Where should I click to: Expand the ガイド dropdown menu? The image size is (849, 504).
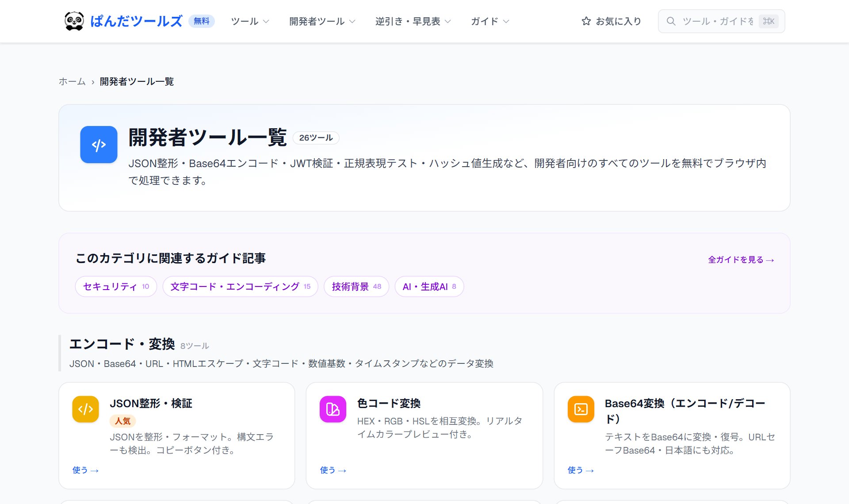[x=490, y=21]
